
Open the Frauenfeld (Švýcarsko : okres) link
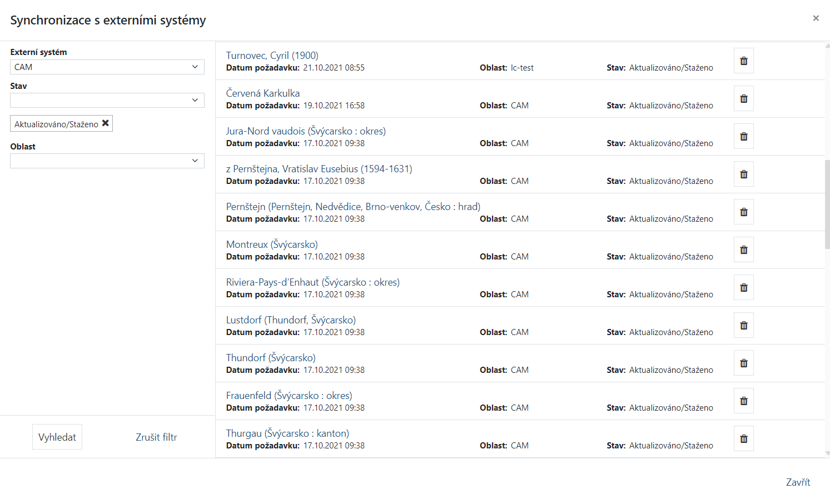[x=289, y=396]
